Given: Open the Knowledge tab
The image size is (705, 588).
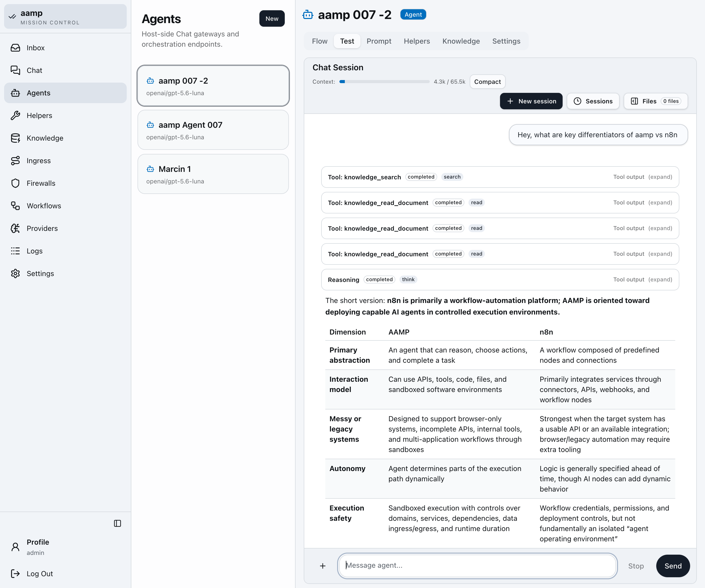Looking at the screenshot, I should [x=461, y=41].
